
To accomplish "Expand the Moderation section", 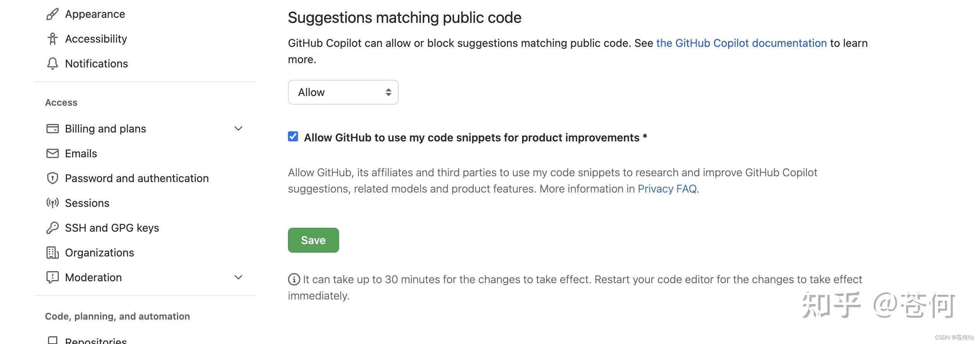I will coord(238,277).
